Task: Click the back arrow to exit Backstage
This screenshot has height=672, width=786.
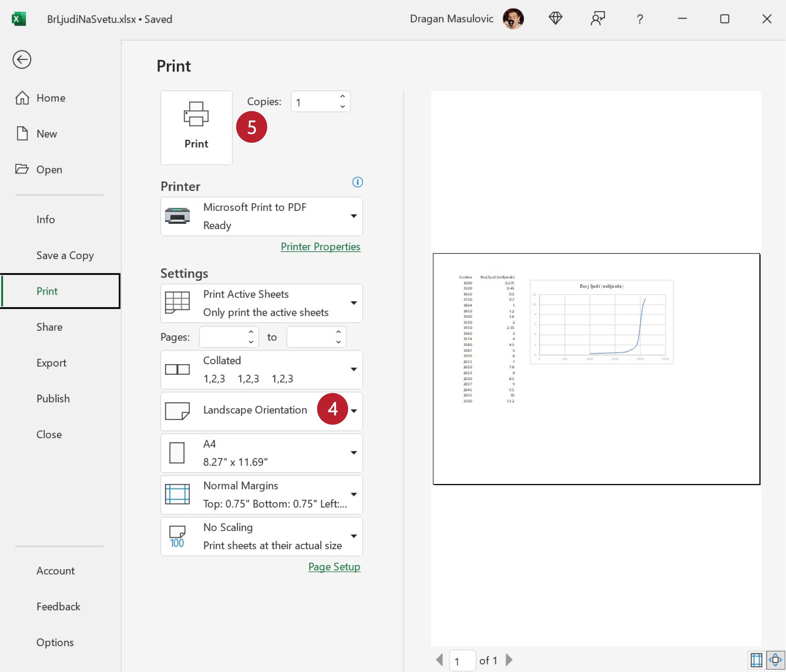Action: click(22, 59)
